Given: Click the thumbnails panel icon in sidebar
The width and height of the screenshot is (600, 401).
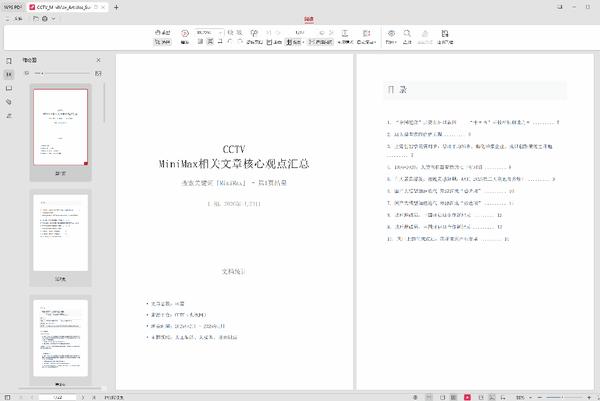Looking at the screenshot, I should pos(8,75).
